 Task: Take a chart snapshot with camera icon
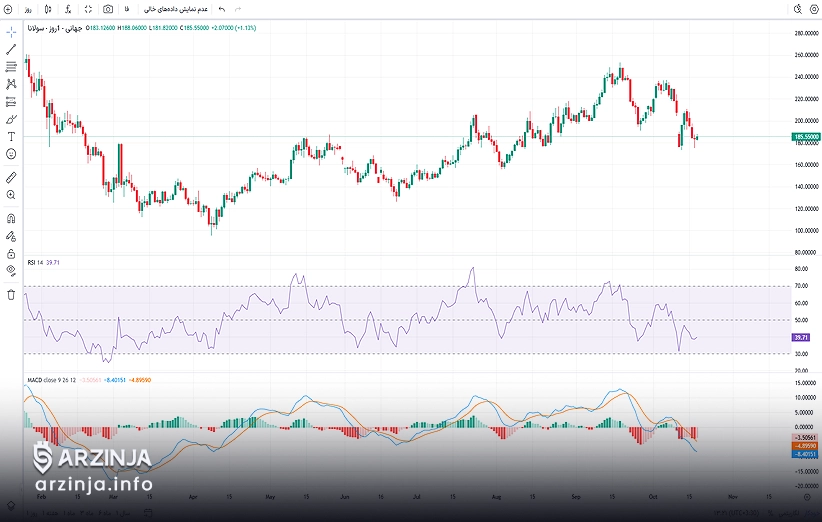tap(108, 9)
